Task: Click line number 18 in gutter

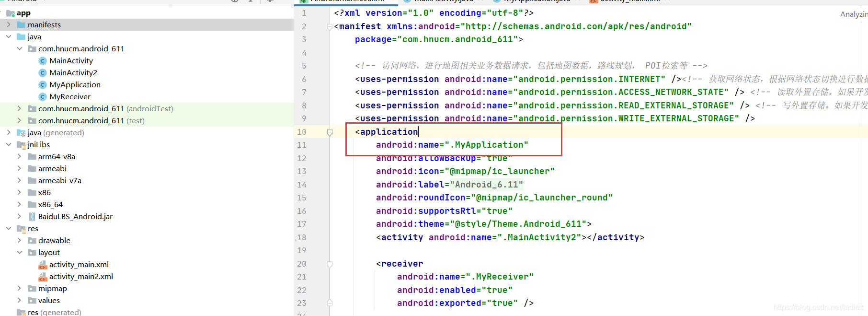Action: click(x=302, y=237)
